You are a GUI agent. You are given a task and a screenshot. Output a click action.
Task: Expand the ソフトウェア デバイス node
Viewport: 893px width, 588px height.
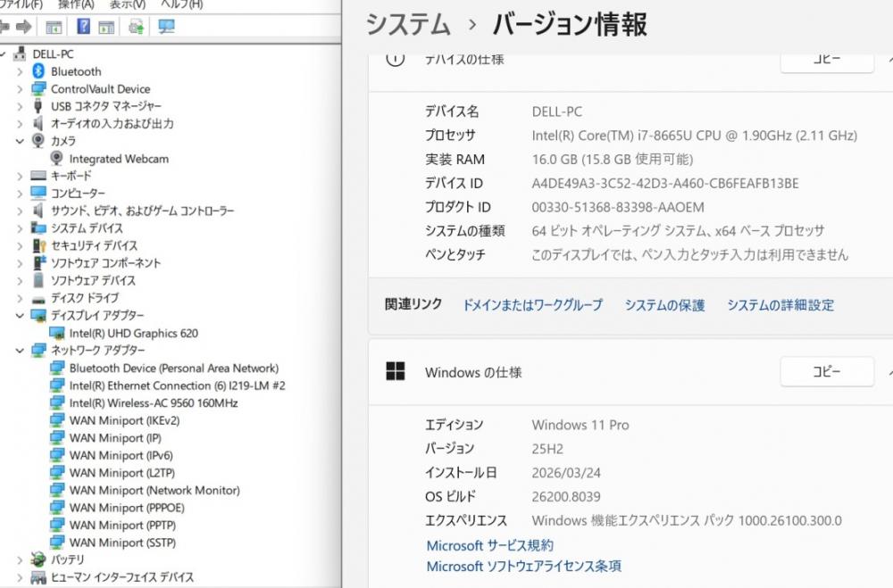coord(20,281)
